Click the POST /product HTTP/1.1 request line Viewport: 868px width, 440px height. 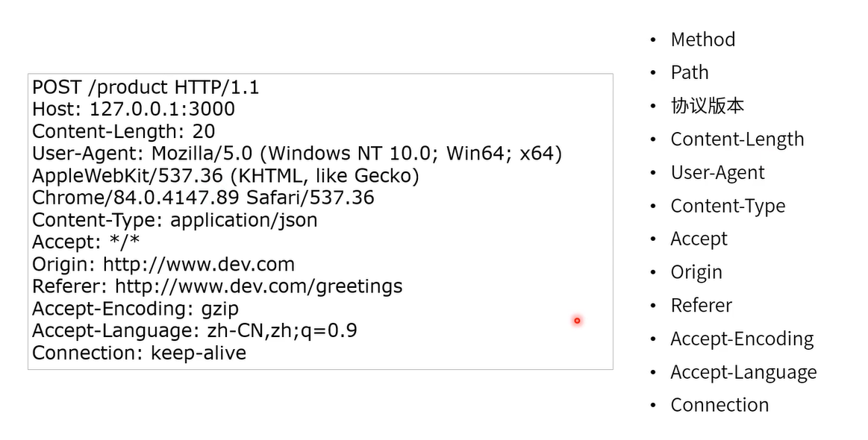coord(146,87)
